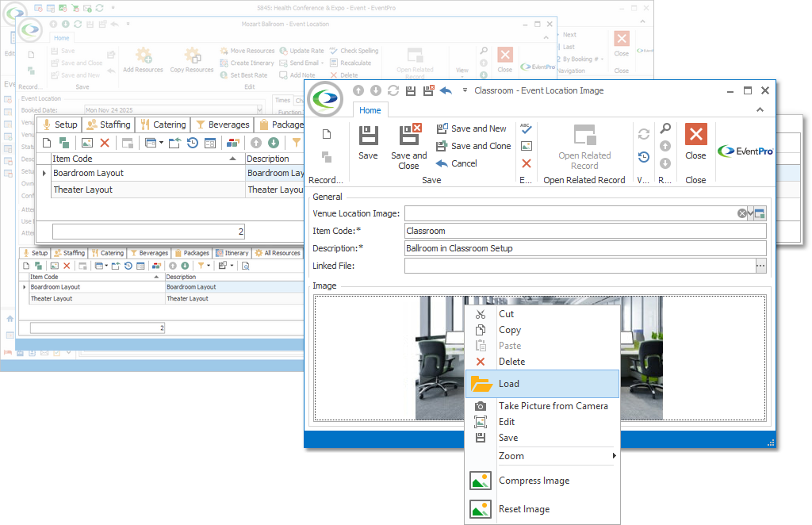Select Take Picture from Camera
The image size is (812, 525).
tap(542, 406)
